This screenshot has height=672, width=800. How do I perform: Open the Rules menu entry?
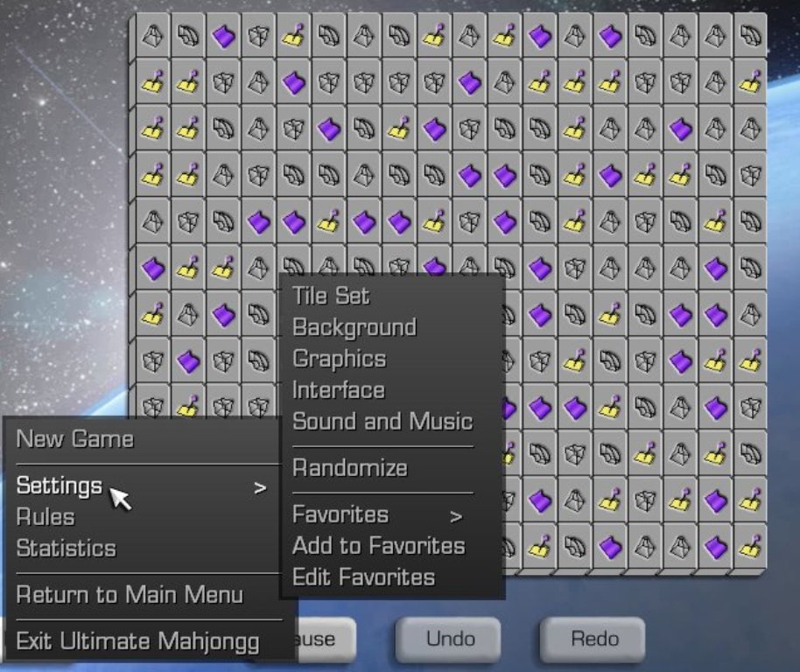[46, 517]
